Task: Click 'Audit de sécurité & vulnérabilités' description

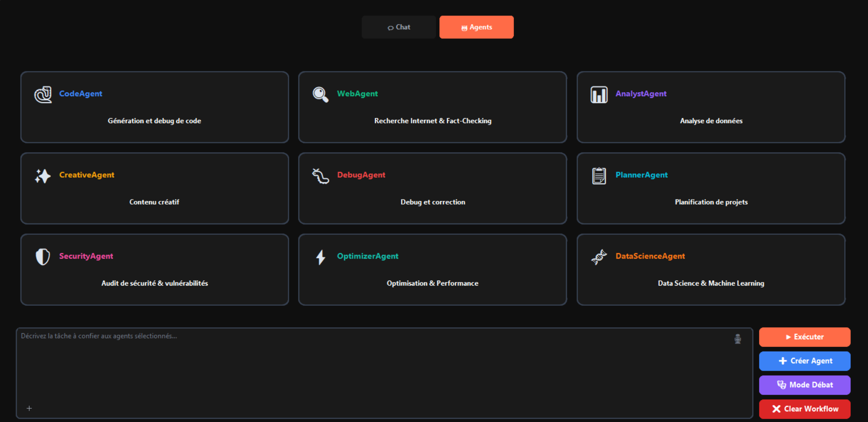Action: point(155,283)
